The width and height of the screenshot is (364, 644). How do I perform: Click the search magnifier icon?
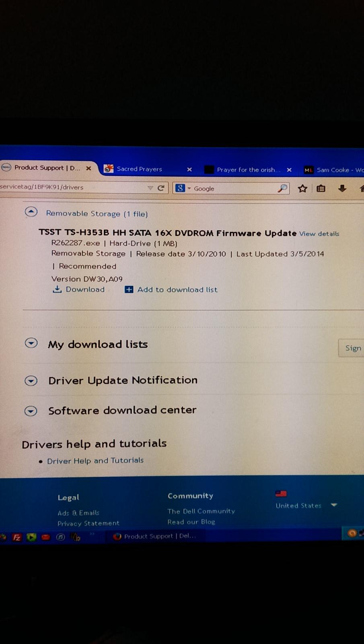pos(283,188)
